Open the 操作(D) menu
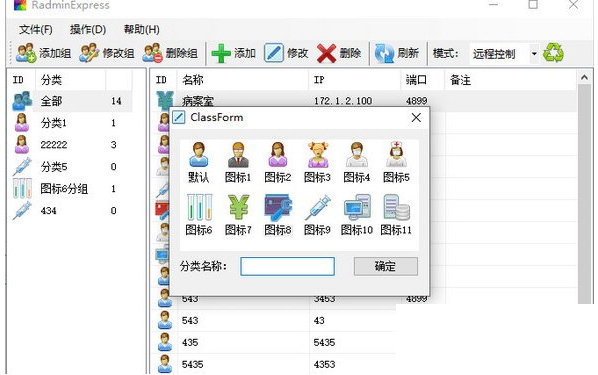The height and width of the screenshot is (375, 598). coord(88,29)
